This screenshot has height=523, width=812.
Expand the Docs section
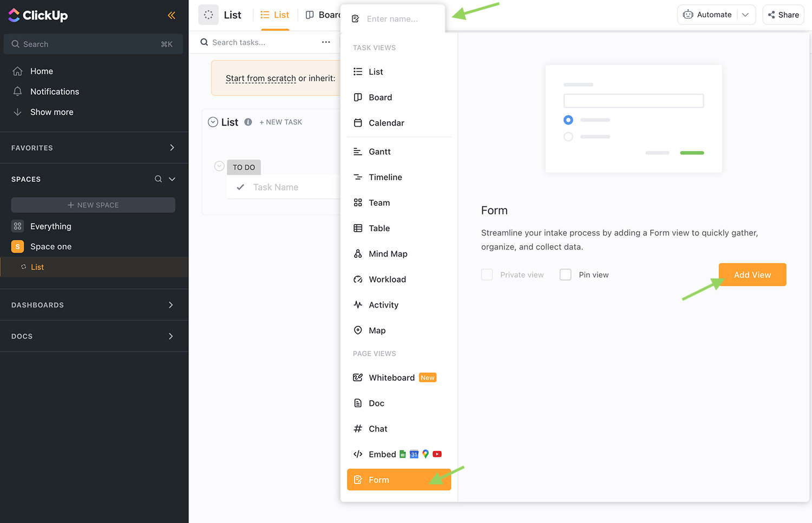(x=171, y=336)
